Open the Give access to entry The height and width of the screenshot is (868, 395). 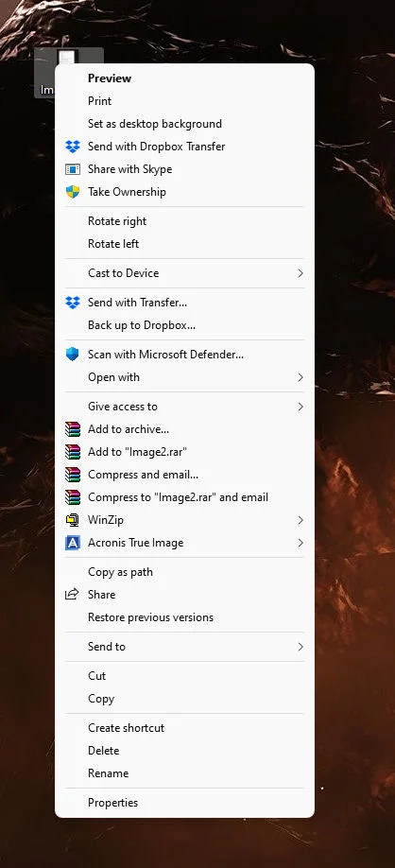185,407
